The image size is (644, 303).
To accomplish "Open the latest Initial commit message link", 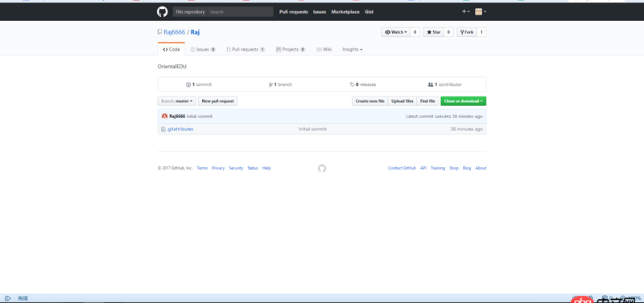I will [x=200, y=117].
